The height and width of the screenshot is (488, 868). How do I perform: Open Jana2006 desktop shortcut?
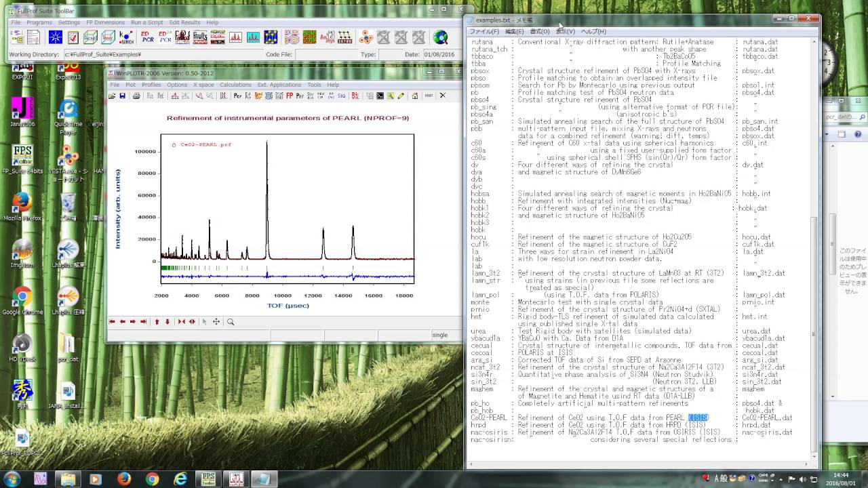point(22,110)
